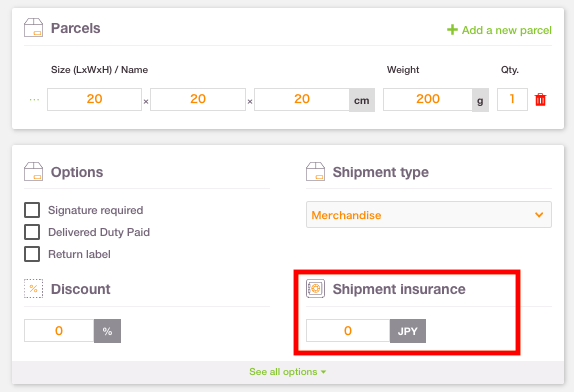
Task: Click the percent unit button for discount
Action: pos(107,331)
